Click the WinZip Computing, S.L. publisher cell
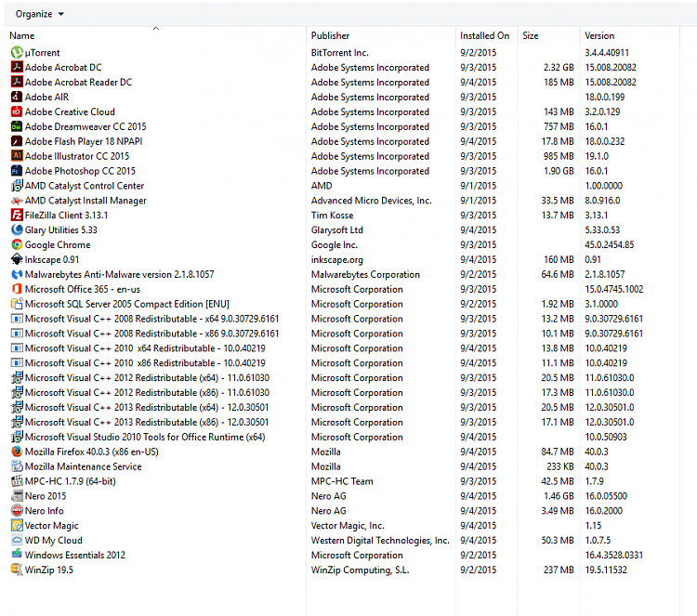This screenshot has height=616, width=697. 360,570
